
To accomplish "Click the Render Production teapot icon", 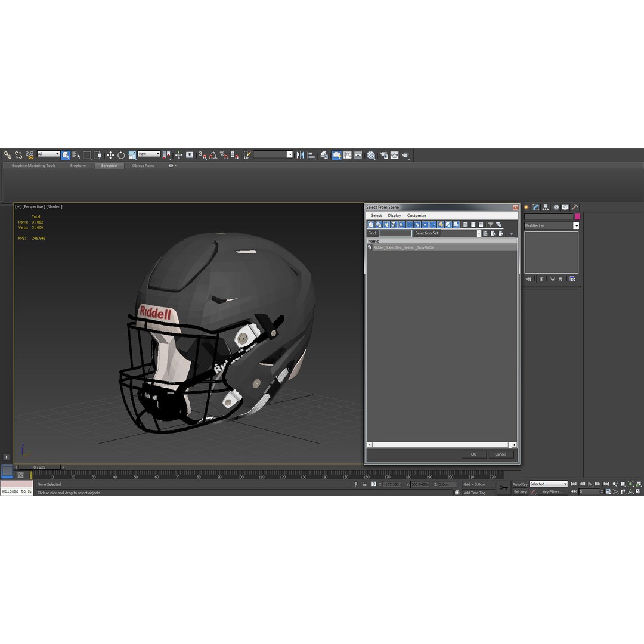I will pos(405,155).
